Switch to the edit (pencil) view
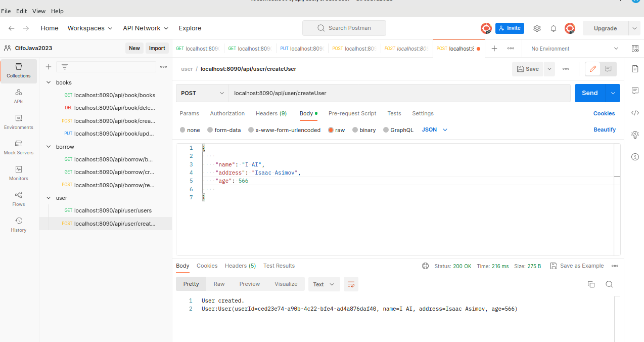 [593, 69]
